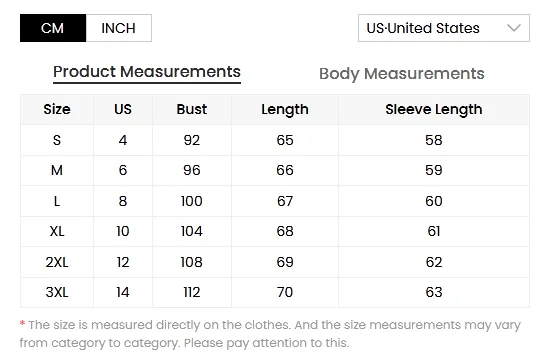Select the 2XL row label
Screen dimensions: 542x360
[57, 262]
